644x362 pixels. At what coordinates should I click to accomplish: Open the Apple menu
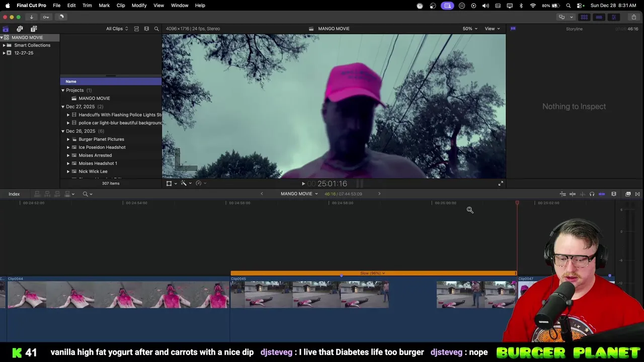pyautogui.click(x=8, y=6)
